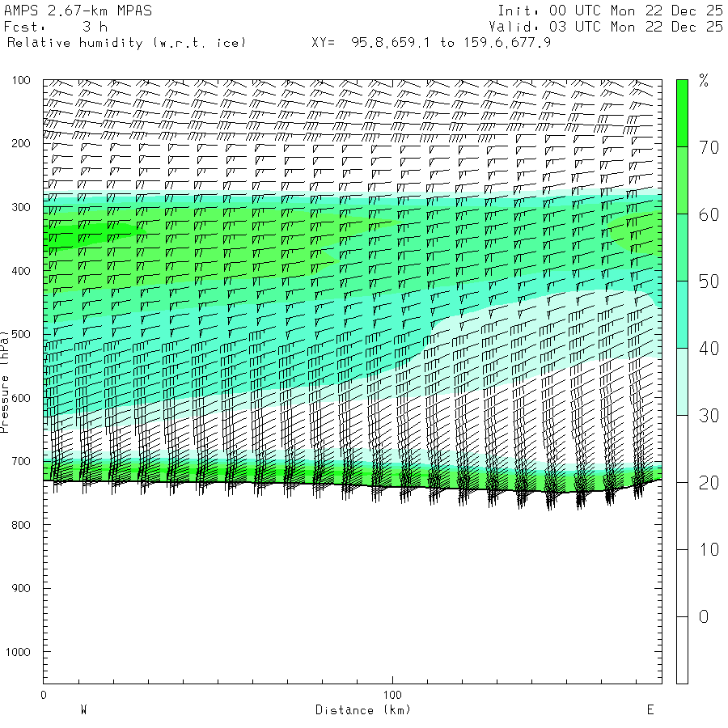Viewport: 728px width, 728px height.
Task: Select the pale swatch between 30 and 40
Action: coord(682,381)
